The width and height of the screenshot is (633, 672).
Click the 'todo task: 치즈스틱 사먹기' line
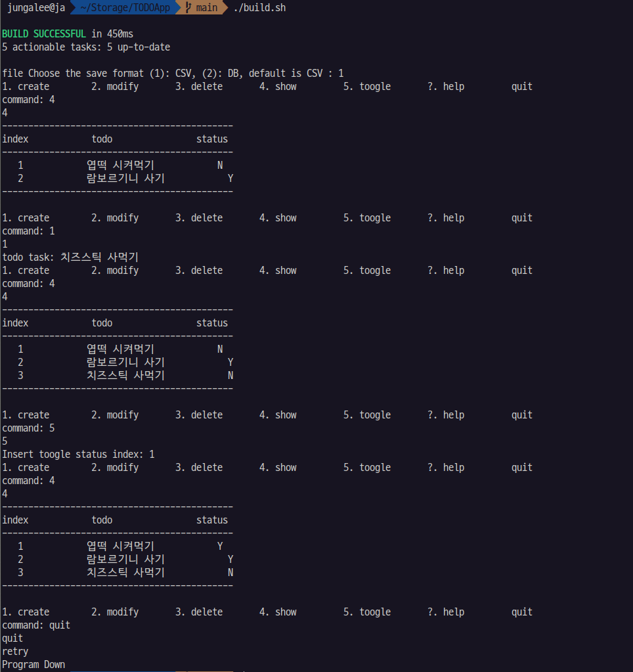point(70,257)
